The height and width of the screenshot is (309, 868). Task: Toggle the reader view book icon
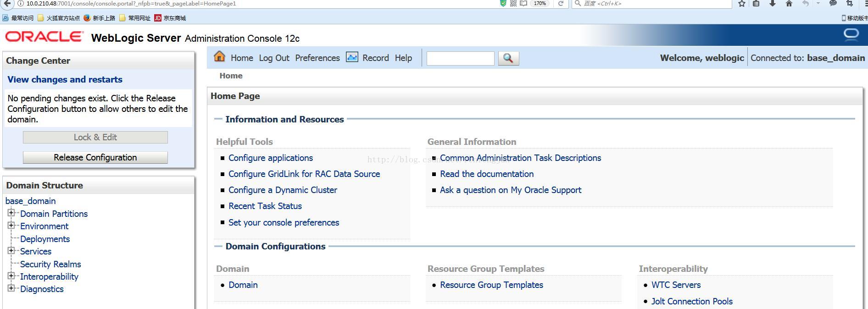pos(523,3)
